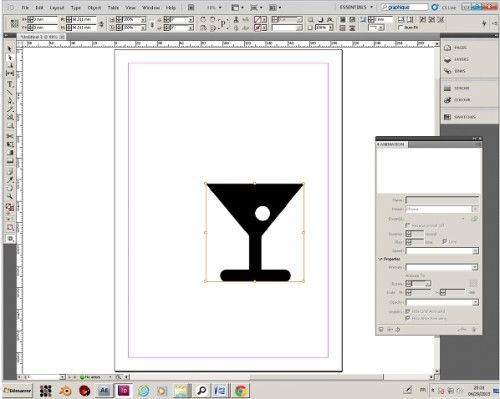
Task: Toggle the Auto-Fit checkbox
Action: coord(401,28)
